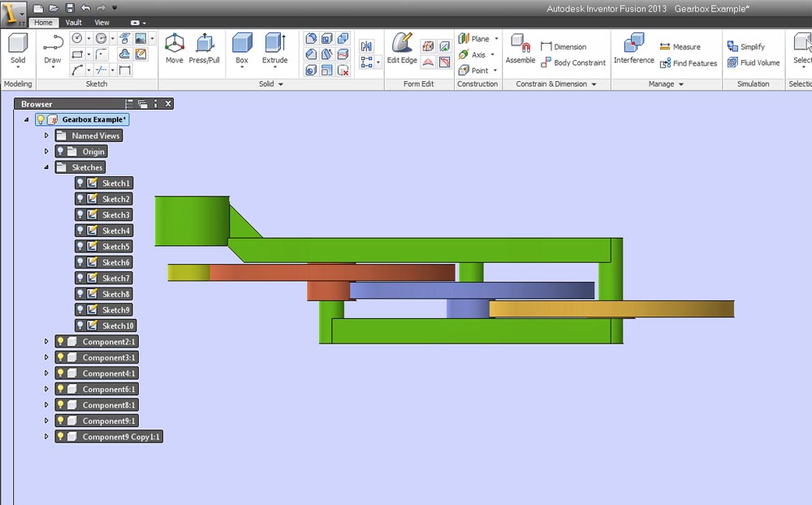The height and width of the screenshot is (505, 812).
Task: Toggle visibility bulb of Gearbox Example root
Action: [x=41, y=119]
